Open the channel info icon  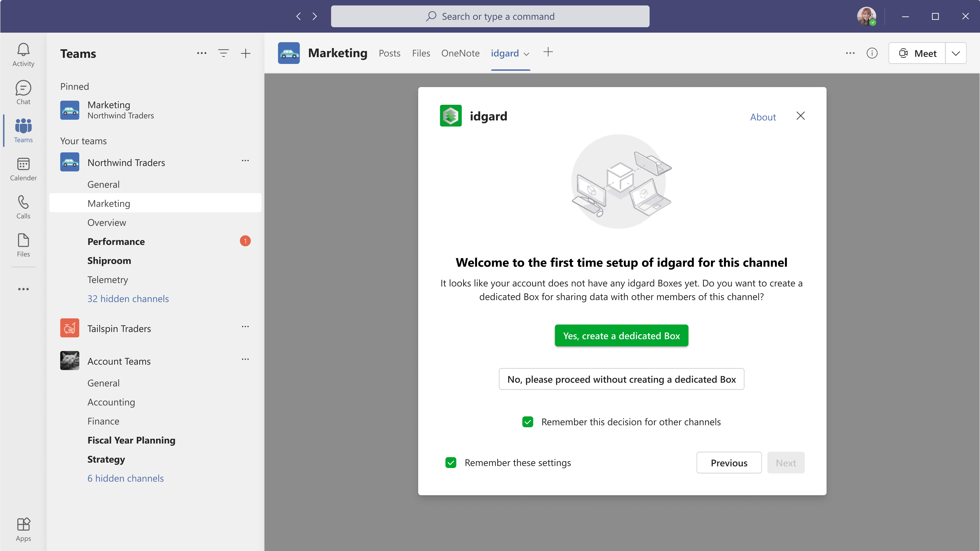pyautogui.click(x=872, y=53)
